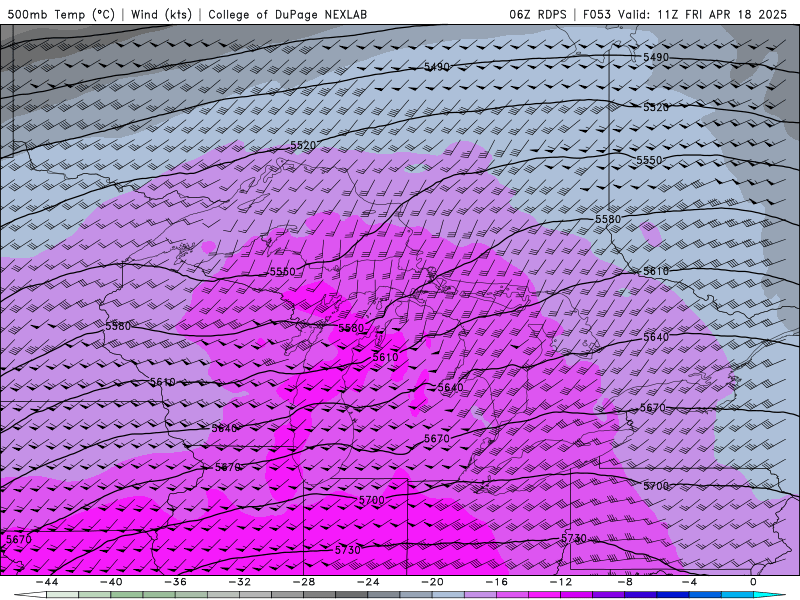Click the magenta swatch right of the -12 tick

click(x=577, y=595)
